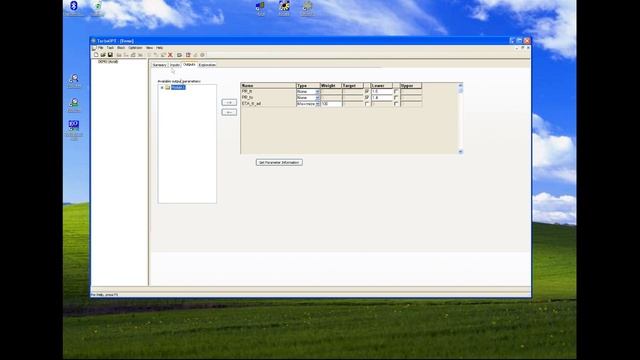
Task: Select the Outputs tab
Action: (189, 64)
